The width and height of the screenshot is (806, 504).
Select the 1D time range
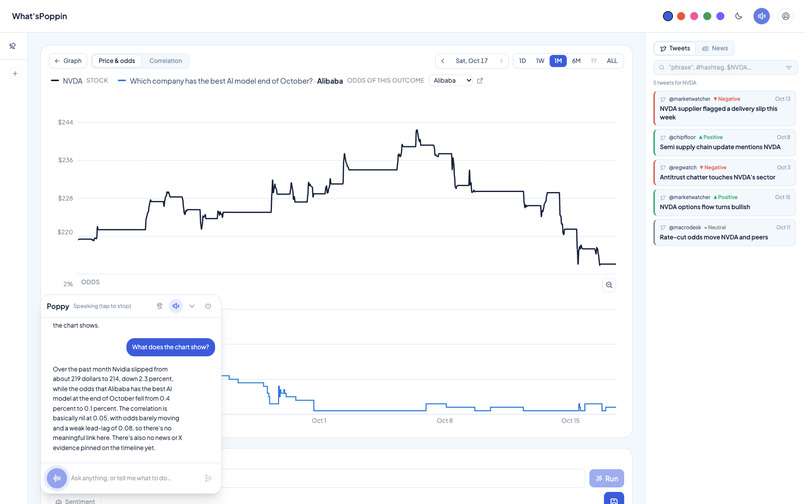pos(522,61)
